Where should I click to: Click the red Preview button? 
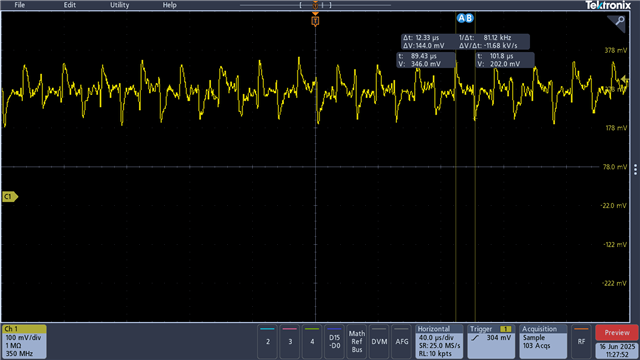coord(617,333)
